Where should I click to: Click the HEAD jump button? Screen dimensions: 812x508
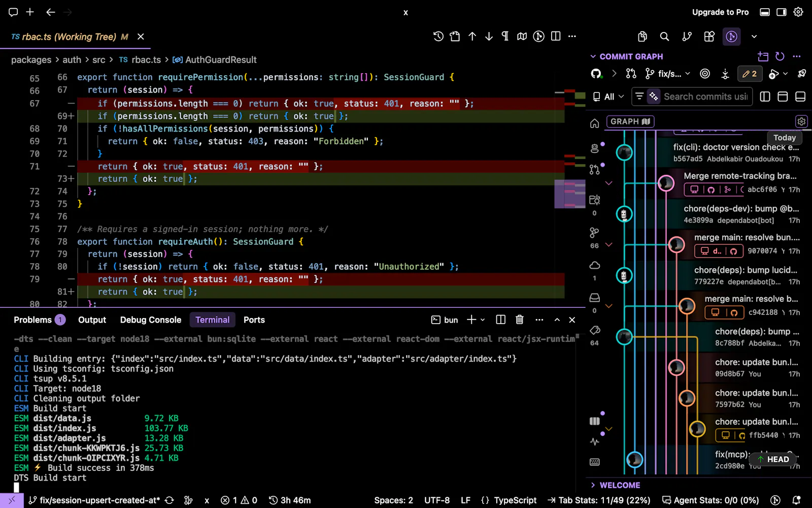772,459
